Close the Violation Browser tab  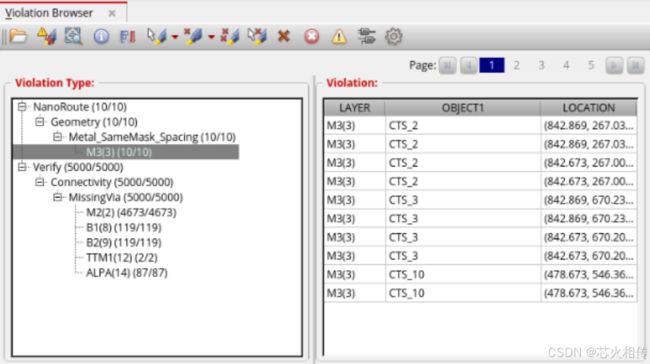[112, 13]
